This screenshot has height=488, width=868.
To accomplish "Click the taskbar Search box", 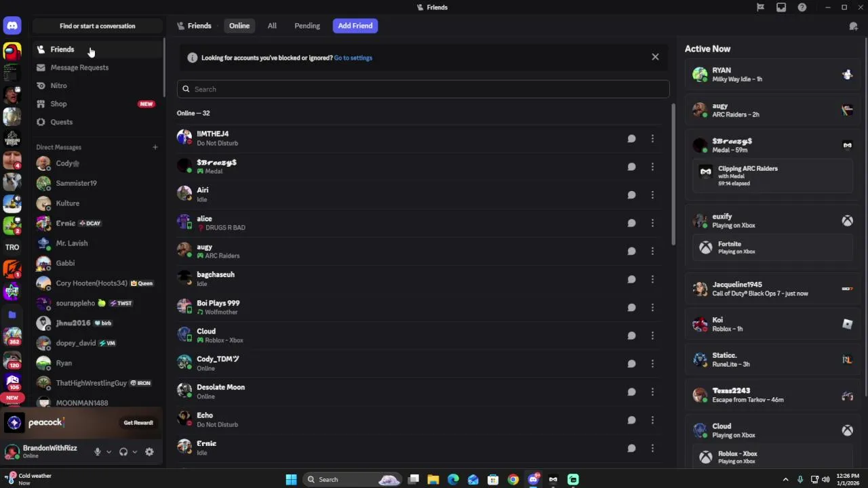I will click(353, 479).
